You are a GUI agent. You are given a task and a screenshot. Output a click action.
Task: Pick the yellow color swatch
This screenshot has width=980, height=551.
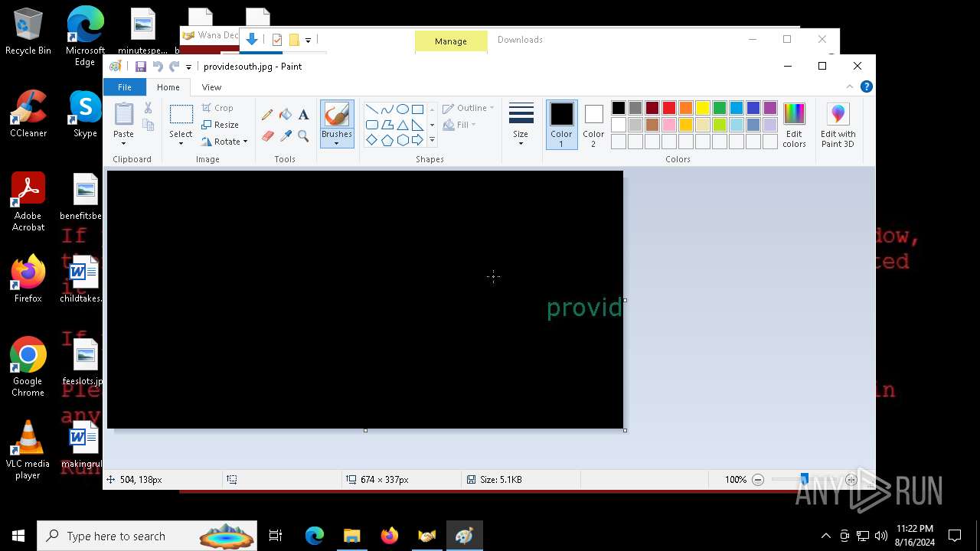click(x=703, y=108)
